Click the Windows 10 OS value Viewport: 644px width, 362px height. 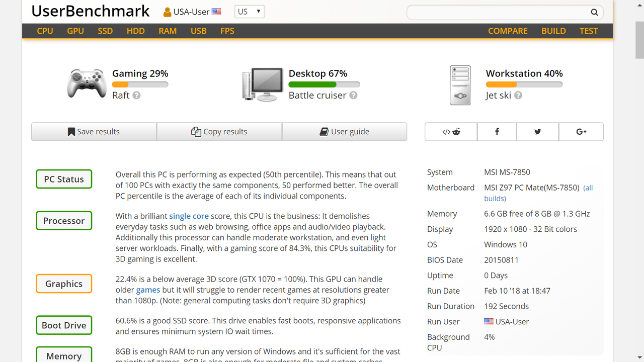coord(506,244)
